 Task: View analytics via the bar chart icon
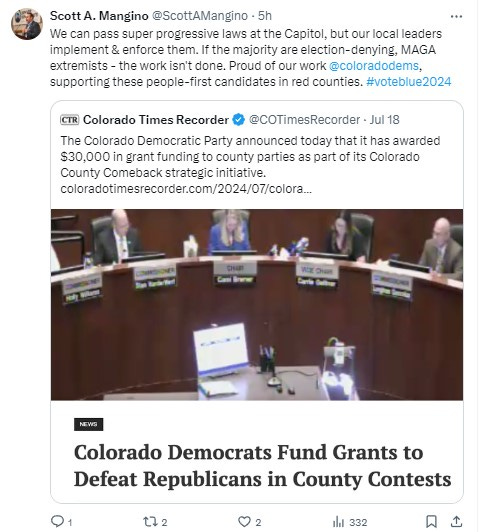coord(339,521)
